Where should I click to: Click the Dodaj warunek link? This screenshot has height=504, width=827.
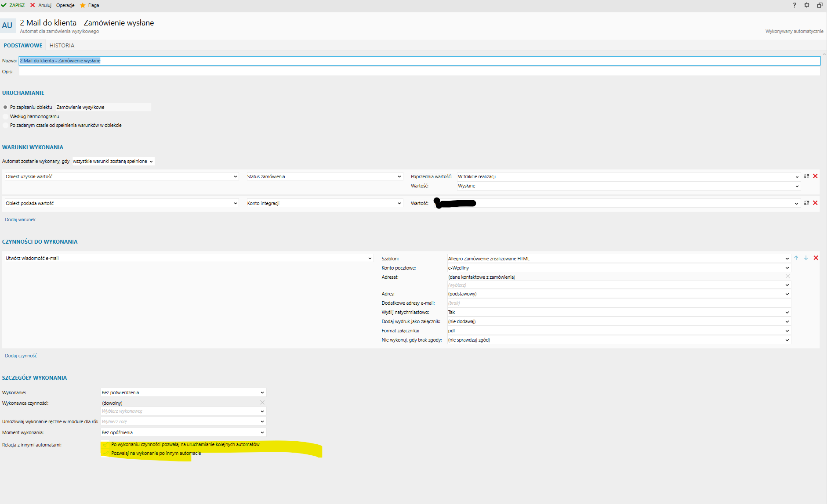click(x=20, y=220)
